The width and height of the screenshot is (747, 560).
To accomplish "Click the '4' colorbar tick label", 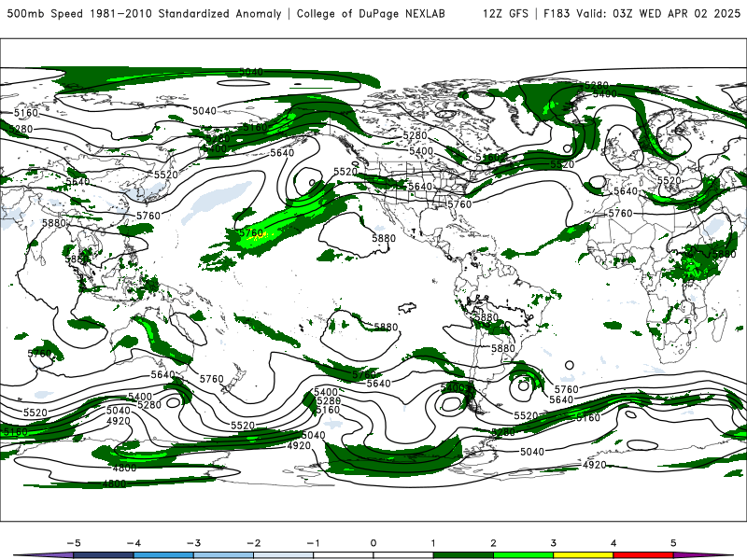I will pos(613,543).
